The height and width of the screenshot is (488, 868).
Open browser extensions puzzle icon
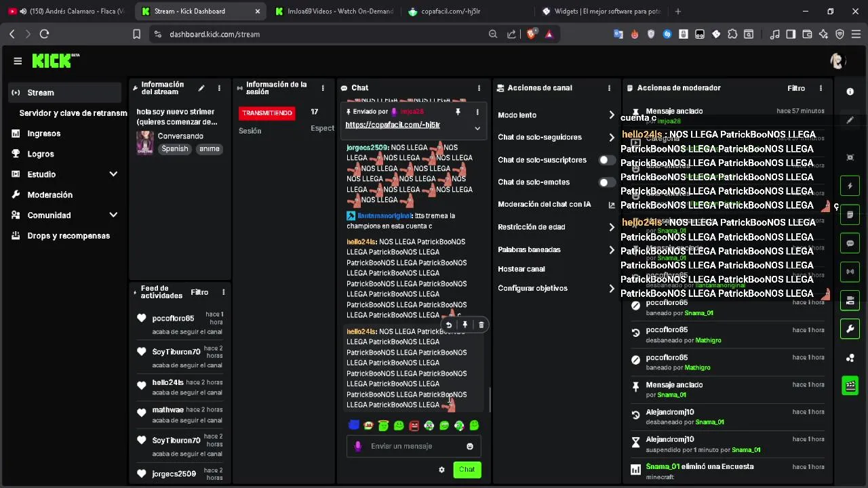(x=732, y=34)
